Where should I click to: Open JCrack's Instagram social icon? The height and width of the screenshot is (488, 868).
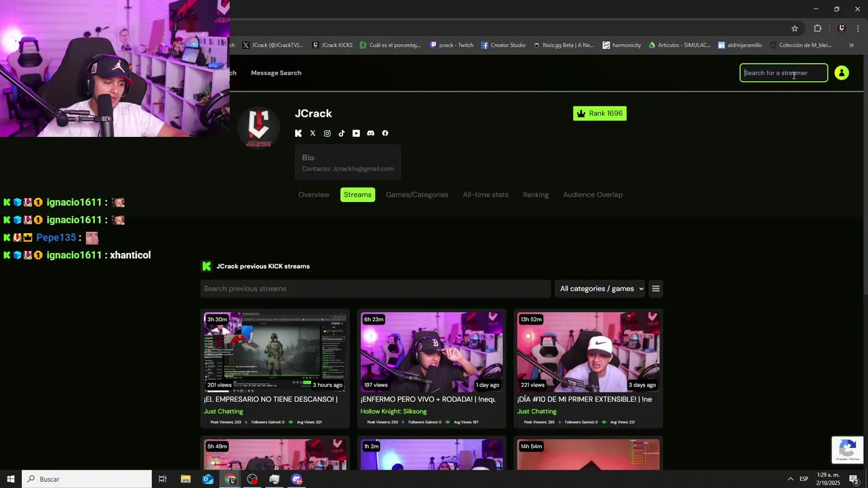(327, 134)
